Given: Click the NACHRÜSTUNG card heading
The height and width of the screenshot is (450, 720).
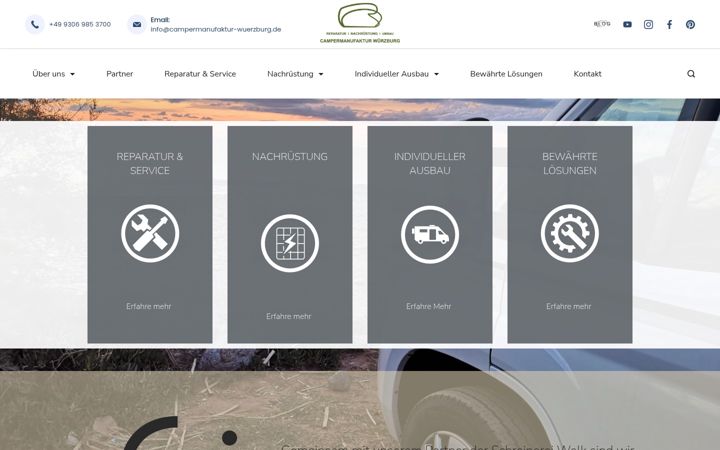Looking at the screenshot, I should click(x=290, y=157).
